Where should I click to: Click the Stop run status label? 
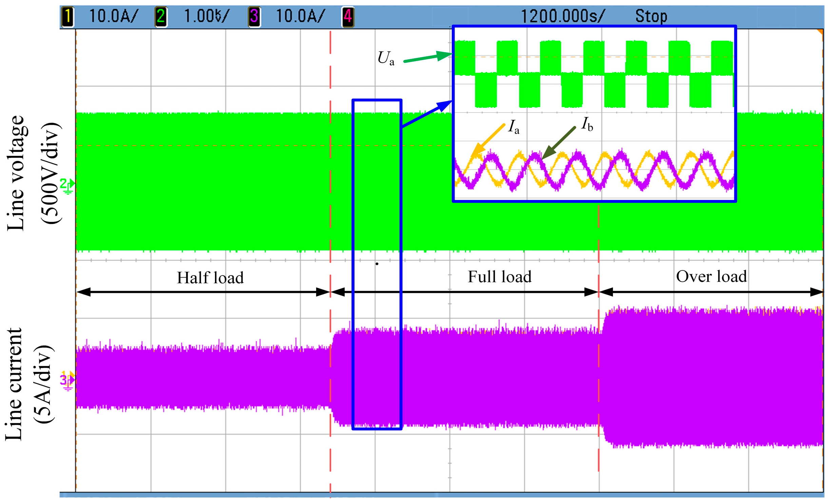point(651,16)
